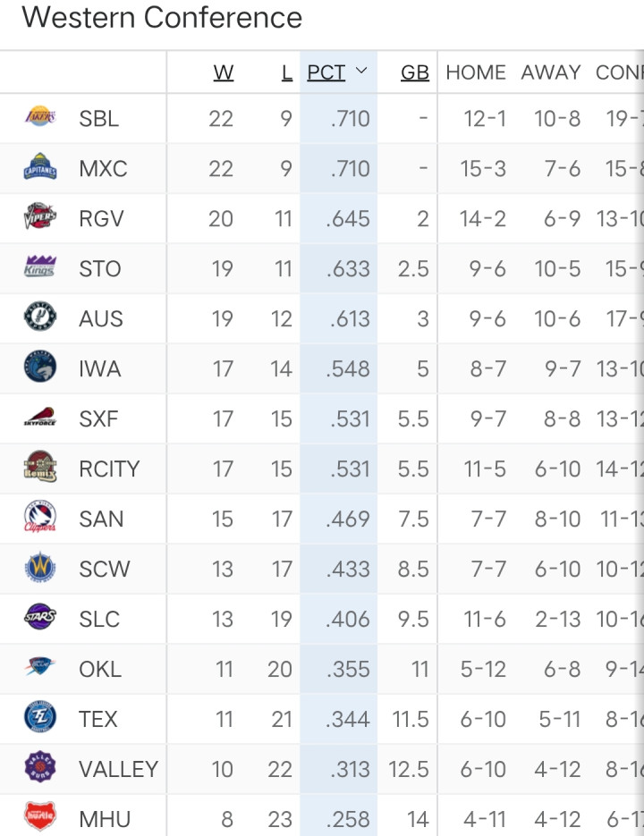Click the Motor City Hustle logo
This screenshot has width=644, height=836.
(40, 817)
